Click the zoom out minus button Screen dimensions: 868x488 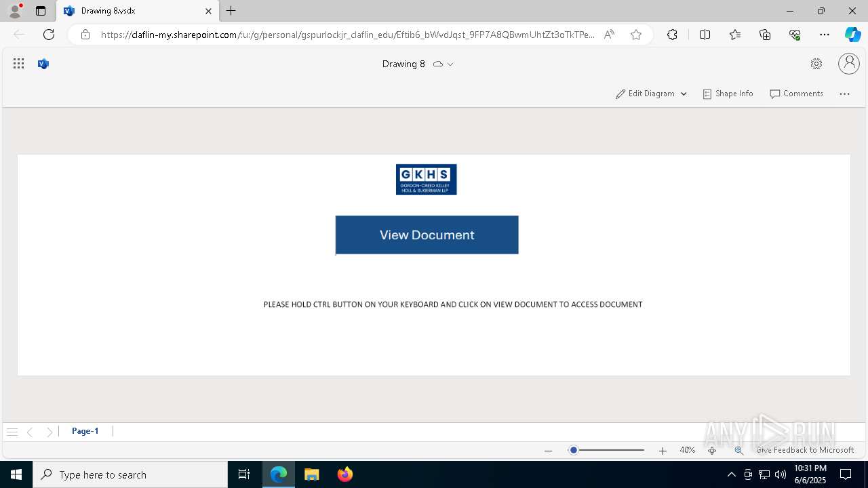(548, 451)
